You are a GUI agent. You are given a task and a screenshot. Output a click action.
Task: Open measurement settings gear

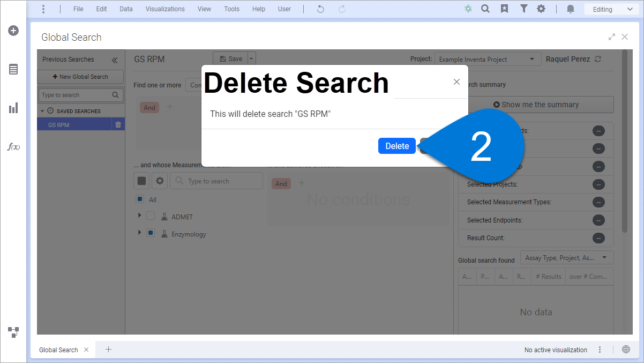[x=160, y=181]
